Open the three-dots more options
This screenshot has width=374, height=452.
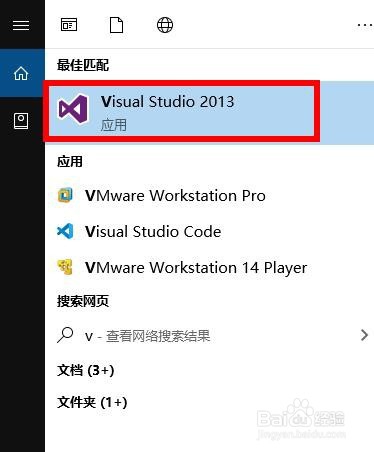point(365,25)
